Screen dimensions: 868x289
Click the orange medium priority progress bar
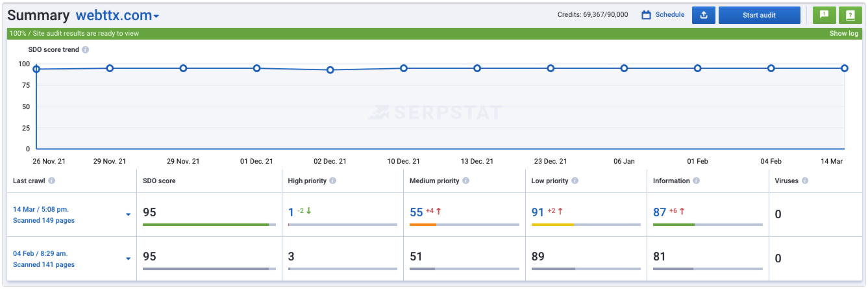pyautogui.click(x=423, y=225)
